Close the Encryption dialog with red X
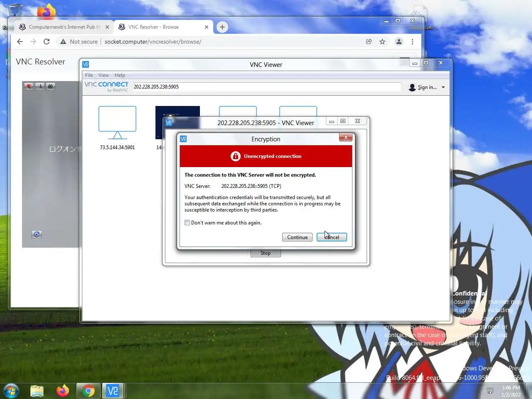Viewport: 532px width, 399px height. tap(346, 137)
